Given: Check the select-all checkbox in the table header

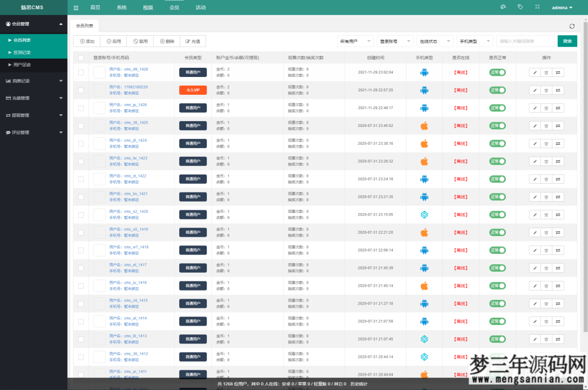Looking at the screenshot, I should [80, 58].
